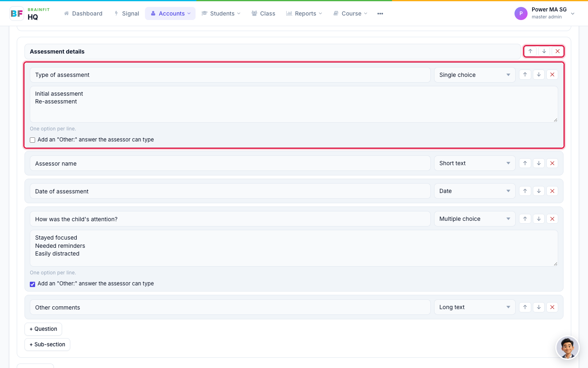Open the 'Short text' type dropdown
Screen dimensions: 588x368
474,163
